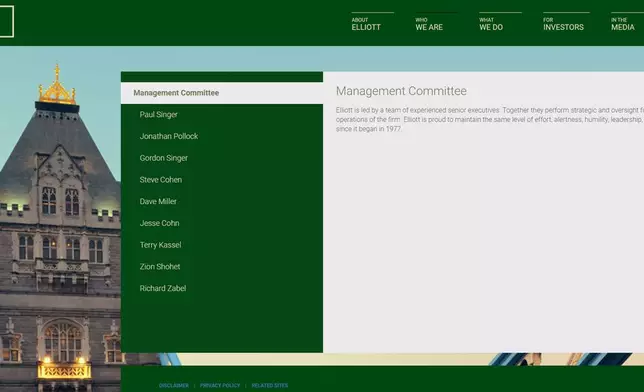Open Dave Miller's profile
Viewport: 644px width, 392px height.
click(158, 202)
